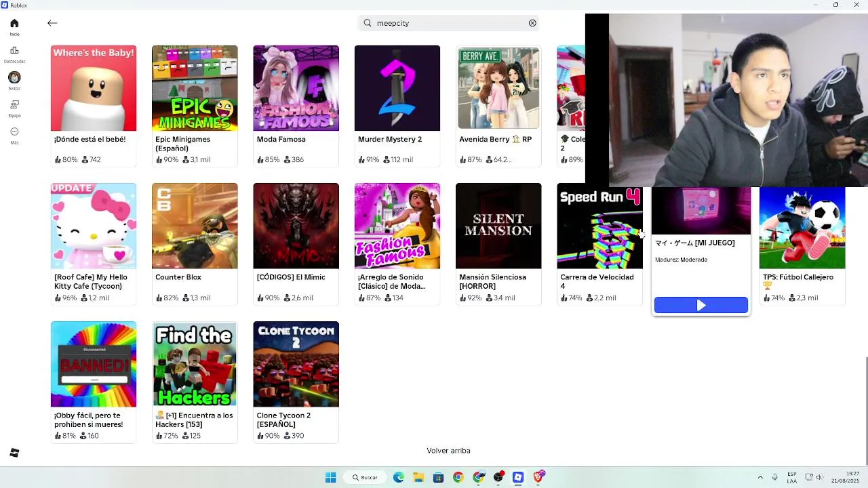Click the Counter Blox title text
Viewport: 868px width, 488px height.
(178, 277)
